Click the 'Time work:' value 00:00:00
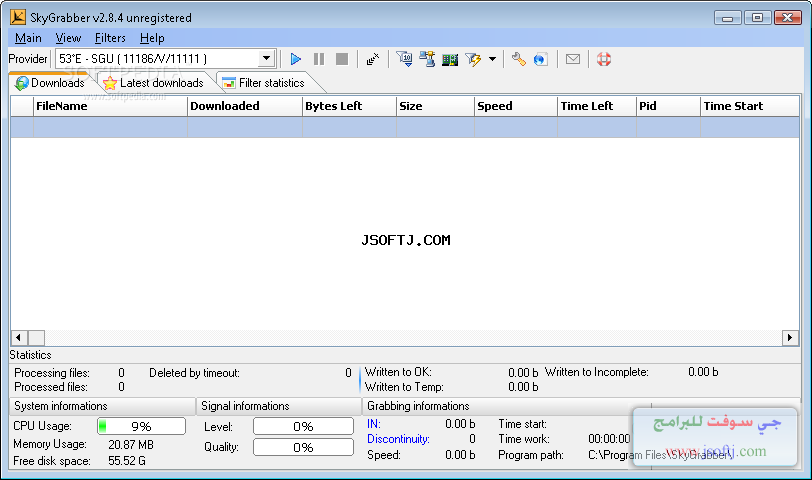The image size is (812, 480). (609, 439)
